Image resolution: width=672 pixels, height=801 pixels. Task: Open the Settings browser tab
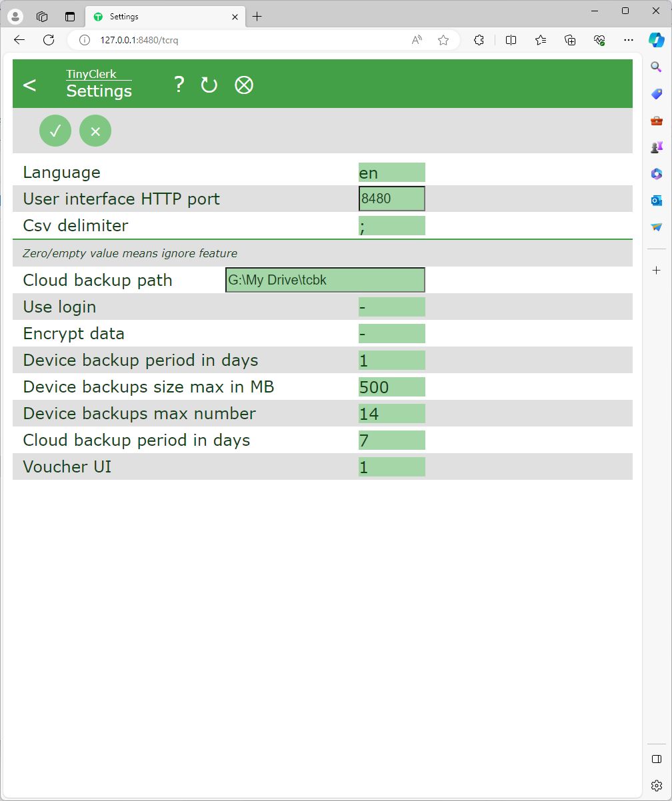point(160,17)
